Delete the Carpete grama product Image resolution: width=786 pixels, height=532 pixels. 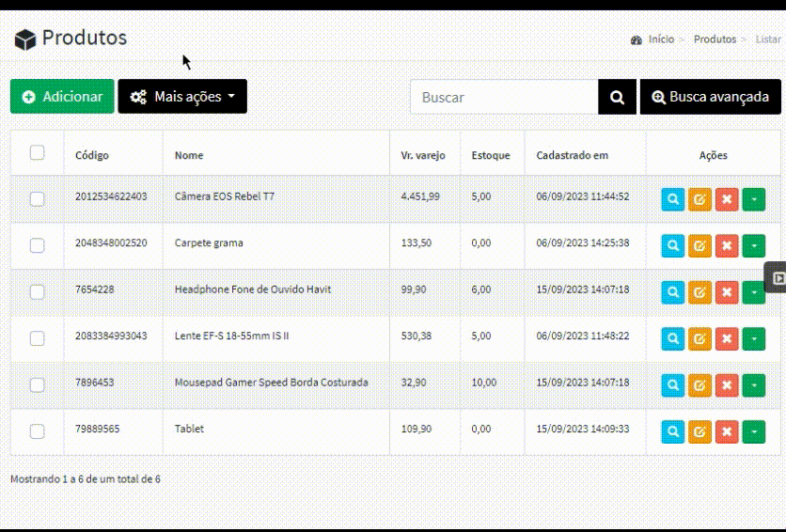727,246
